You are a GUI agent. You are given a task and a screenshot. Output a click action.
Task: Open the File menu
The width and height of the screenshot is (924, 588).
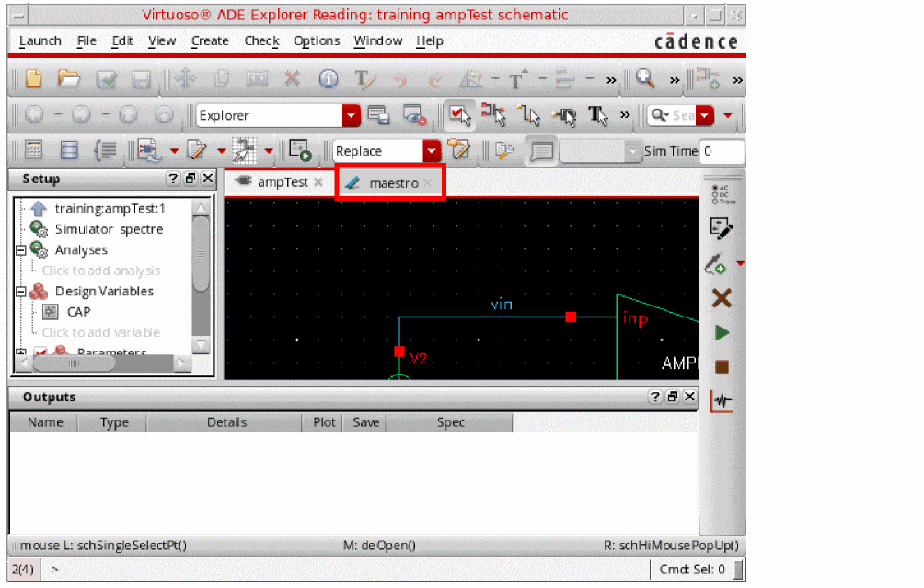tap(87, 40)
